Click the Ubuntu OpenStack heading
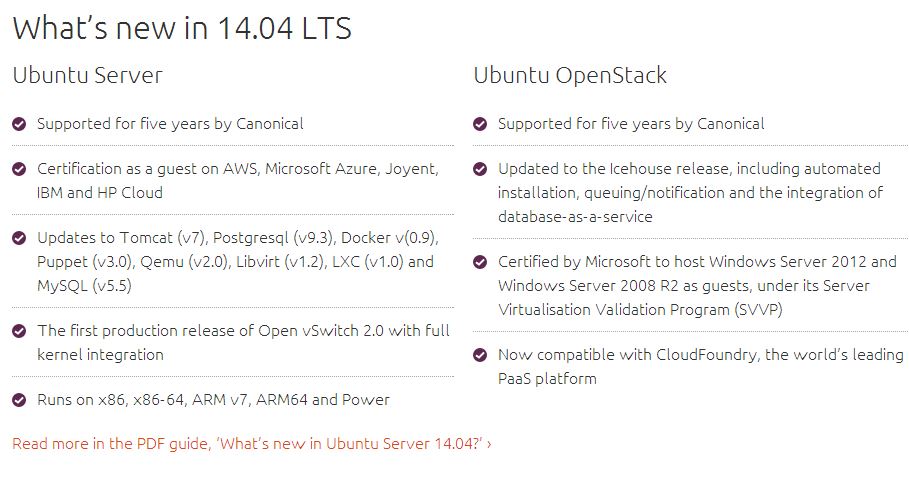This screenshot has height=491, width=909. [570, 75]
